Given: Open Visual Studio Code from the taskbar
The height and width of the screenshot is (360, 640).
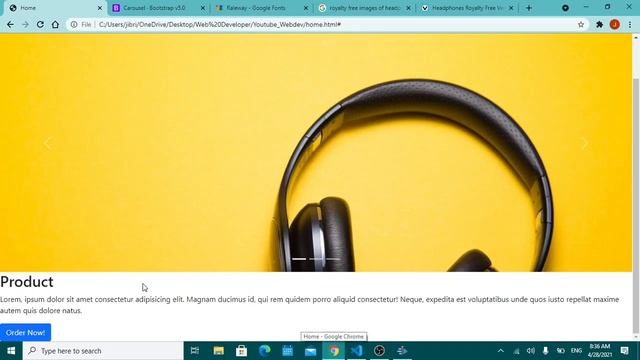Looking at the screenshot, I should [x=356, y=351].
